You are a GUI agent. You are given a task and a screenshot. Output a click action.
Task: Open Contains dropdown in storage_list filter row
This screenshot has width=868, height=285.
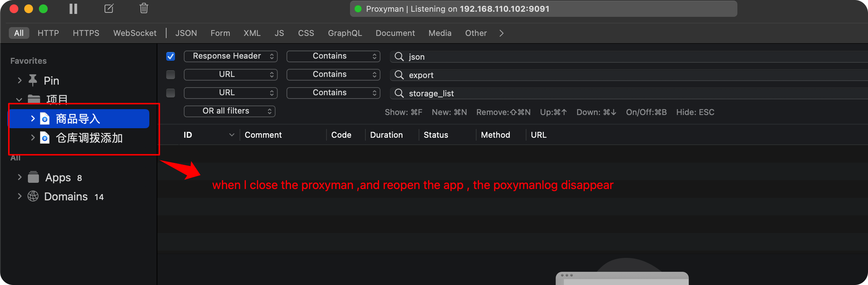point(333,93)
